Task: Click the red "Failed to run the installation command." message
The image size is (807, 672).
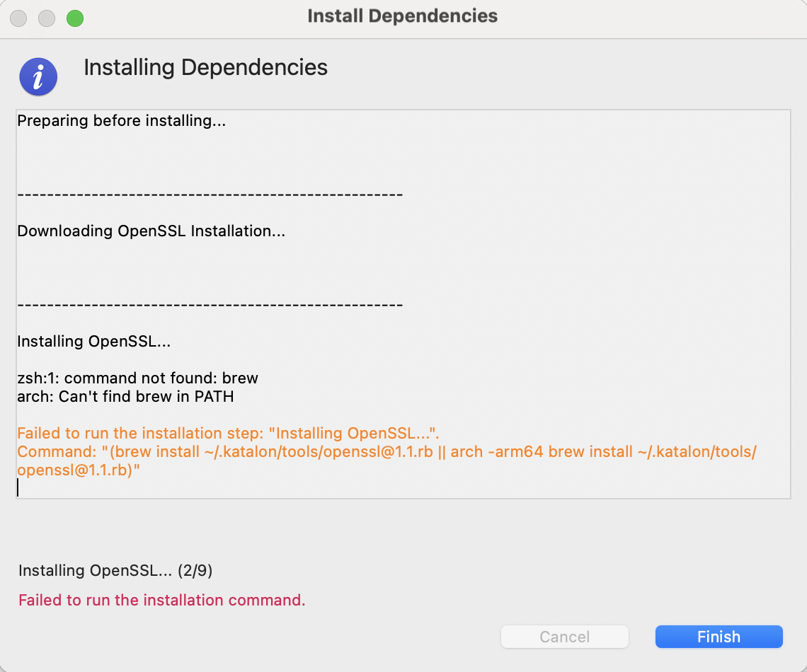Action: [161, 601]
